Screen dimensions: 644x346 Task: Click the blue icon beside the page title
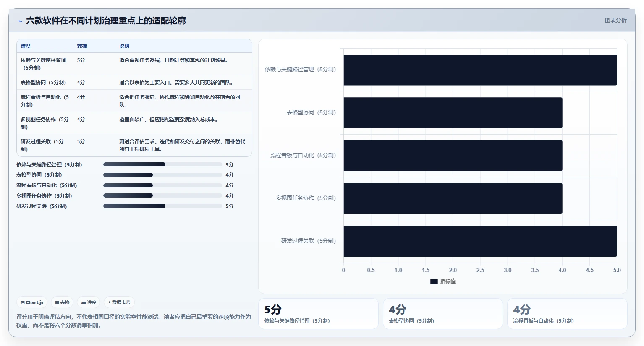coord(20,21)
